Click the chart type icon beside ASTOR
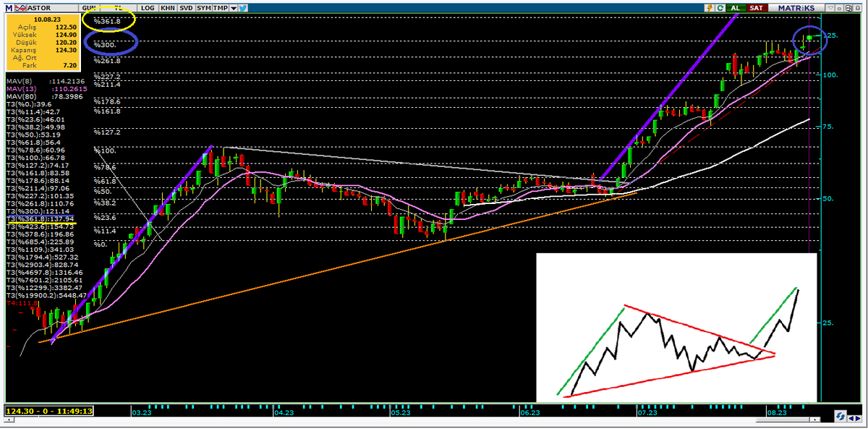868x429 pixels. (x=20, y=8)
